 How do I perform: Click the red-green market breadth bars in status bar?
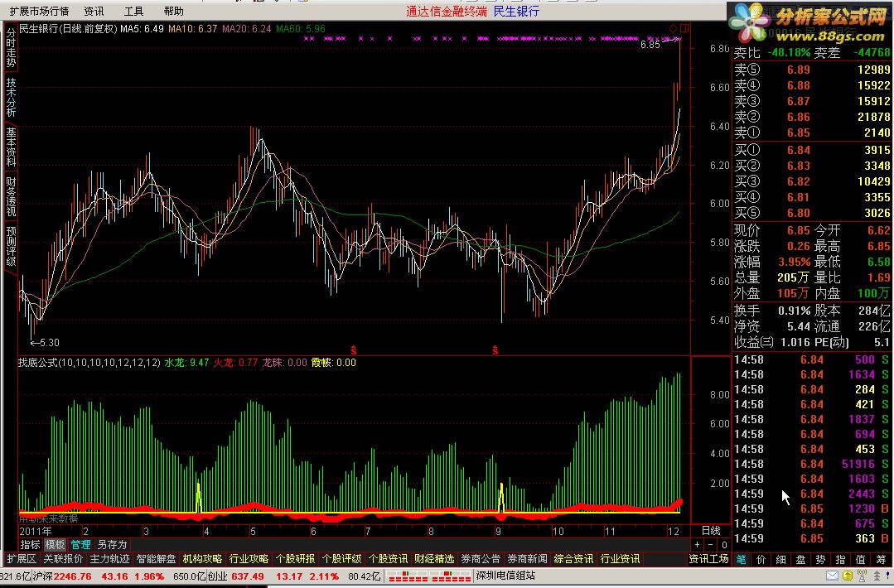tap(428, 576)
